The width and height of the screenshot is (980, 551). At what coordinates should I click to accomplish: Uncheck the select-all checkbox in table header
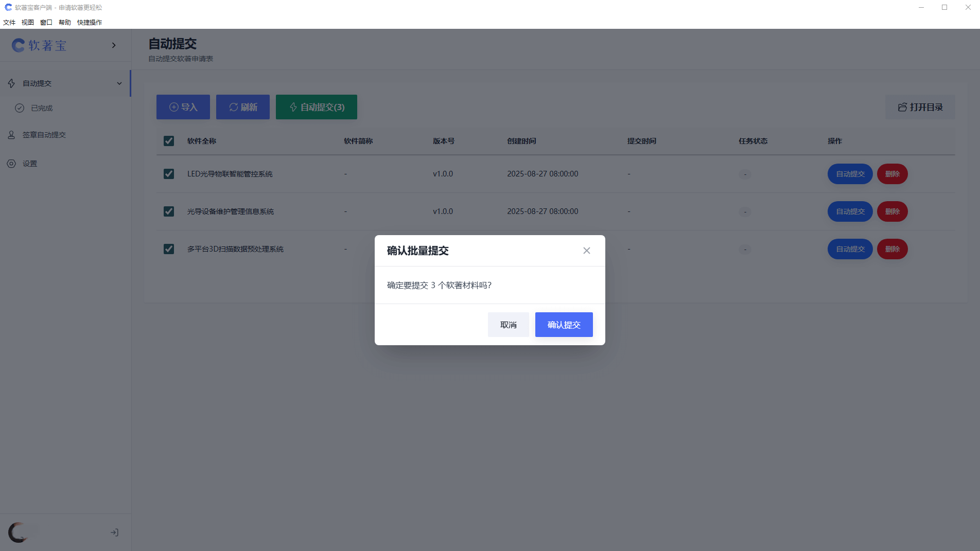point(169,140)
